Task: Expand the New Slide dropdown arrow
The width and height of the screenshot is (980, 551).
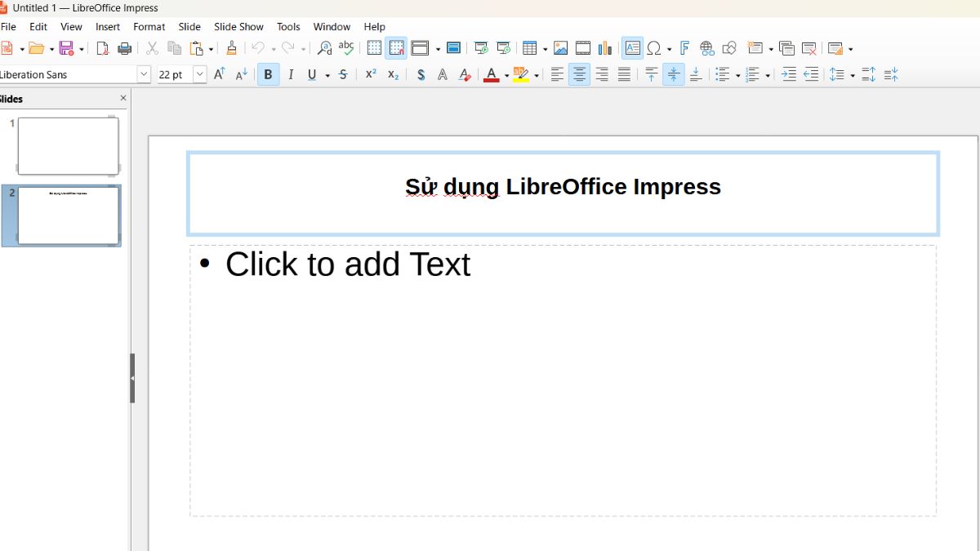Action: (770, 49)
